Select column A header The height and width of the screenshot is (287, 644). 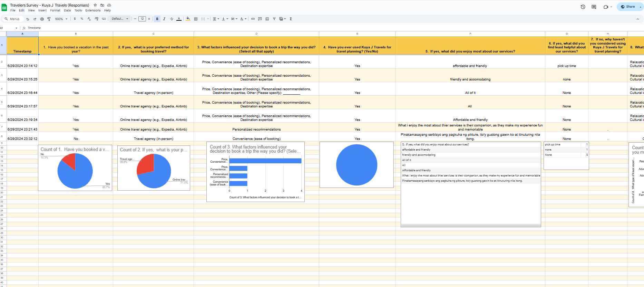(x=22, y=34)
